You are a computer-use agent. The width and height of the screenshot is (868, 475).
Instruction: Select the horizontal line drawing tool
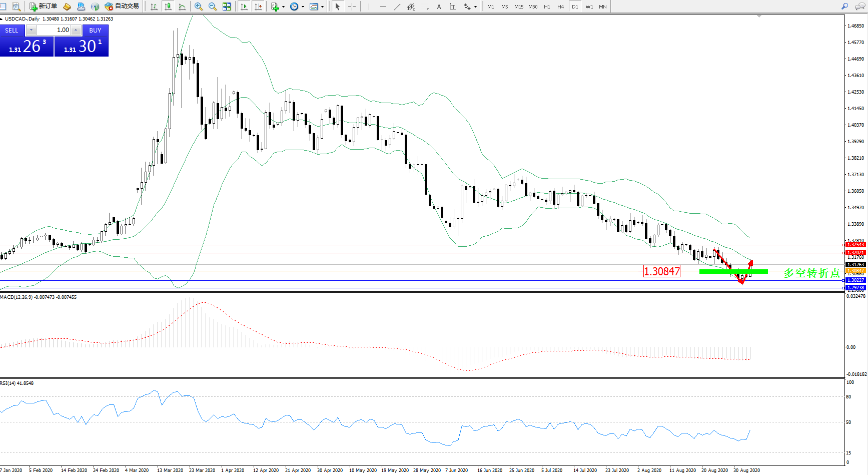pos(383,7)
